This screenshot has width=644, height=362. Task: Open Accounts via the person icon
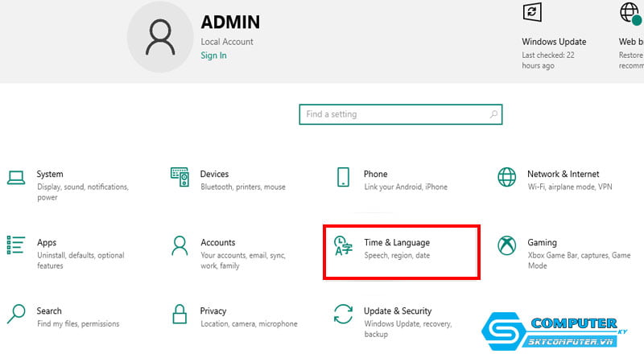click(180, 245)
